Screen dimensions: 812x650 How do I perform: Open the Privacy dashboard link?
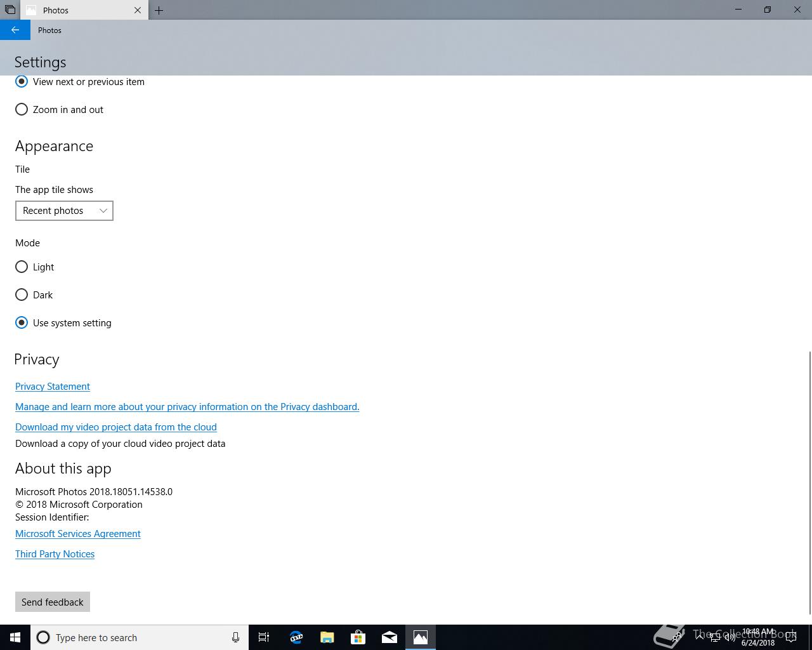tap(187, 407)
